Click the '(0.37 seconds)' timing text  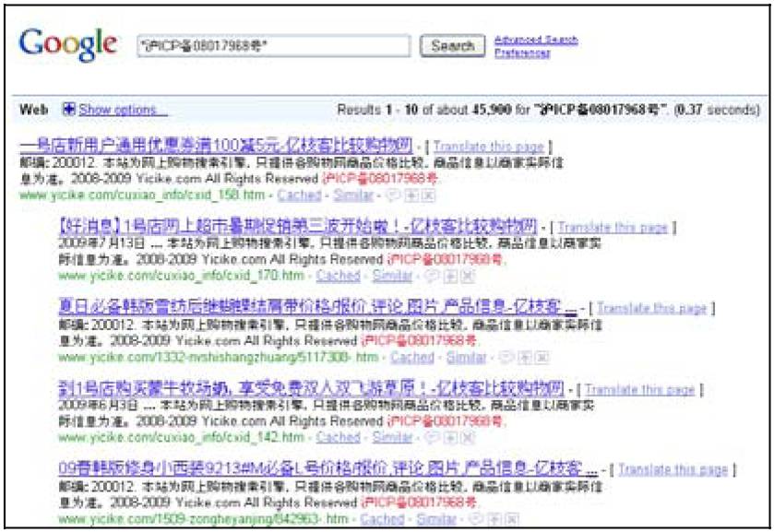[x=717, y=110]
